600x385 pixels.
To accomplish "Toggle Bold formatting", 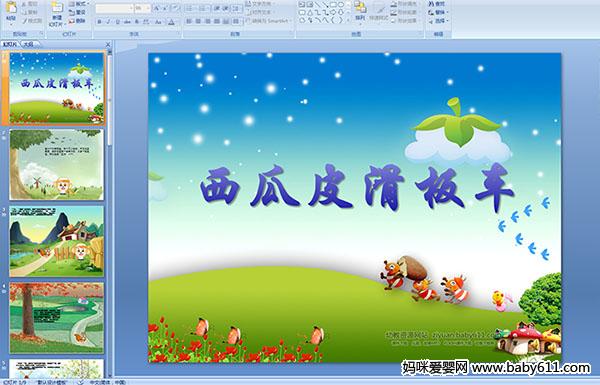I will tap(99, 22).
